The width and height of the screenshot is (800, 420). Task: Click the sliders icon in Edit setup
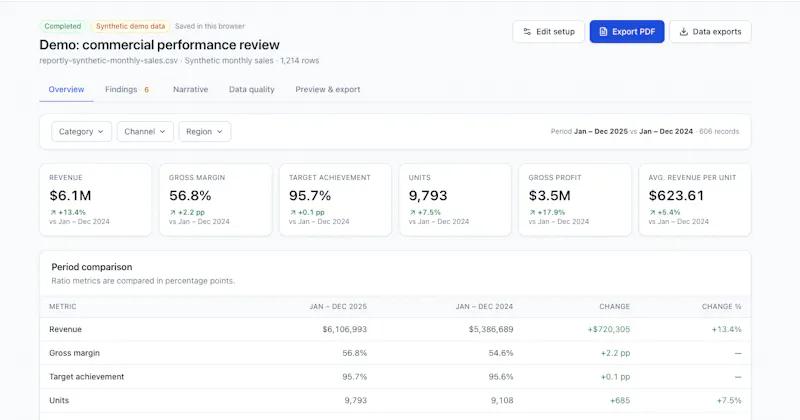[x=527, y=32]
